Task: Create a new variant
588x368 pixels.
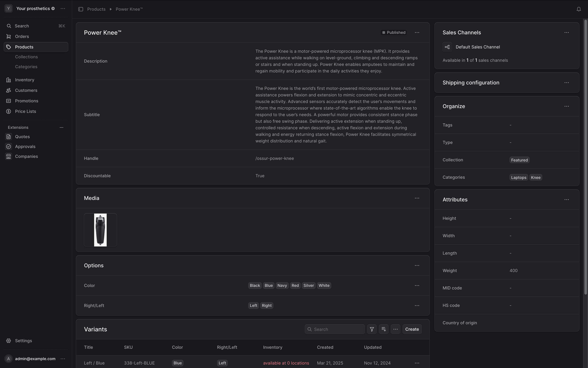Action: pyautogui.click(x=412, y=329)
